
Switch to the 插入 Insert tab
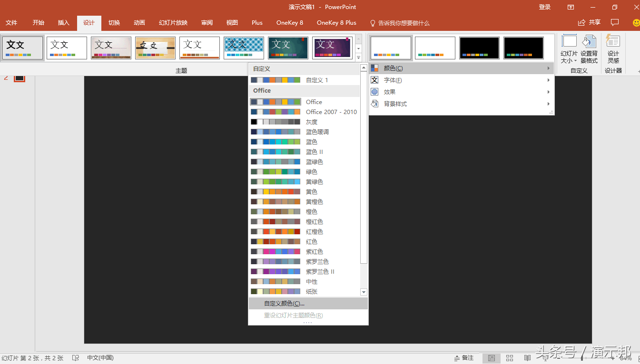(64, 23)
